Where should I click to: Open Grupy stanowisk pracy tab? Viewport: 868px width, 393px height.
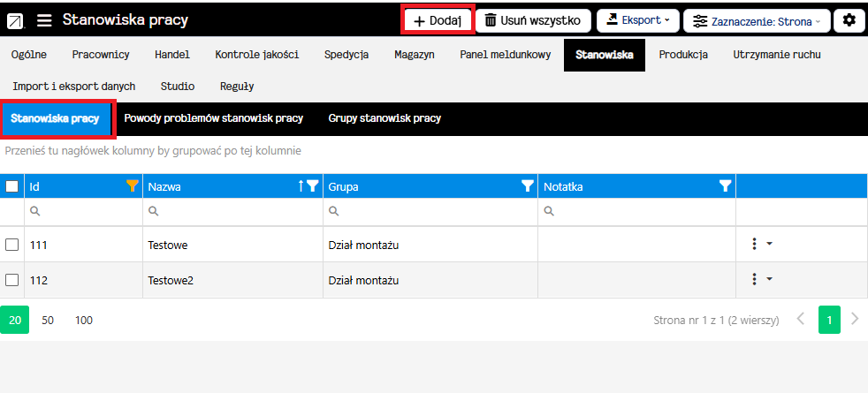pyautogui.click(x=385, y=118)
